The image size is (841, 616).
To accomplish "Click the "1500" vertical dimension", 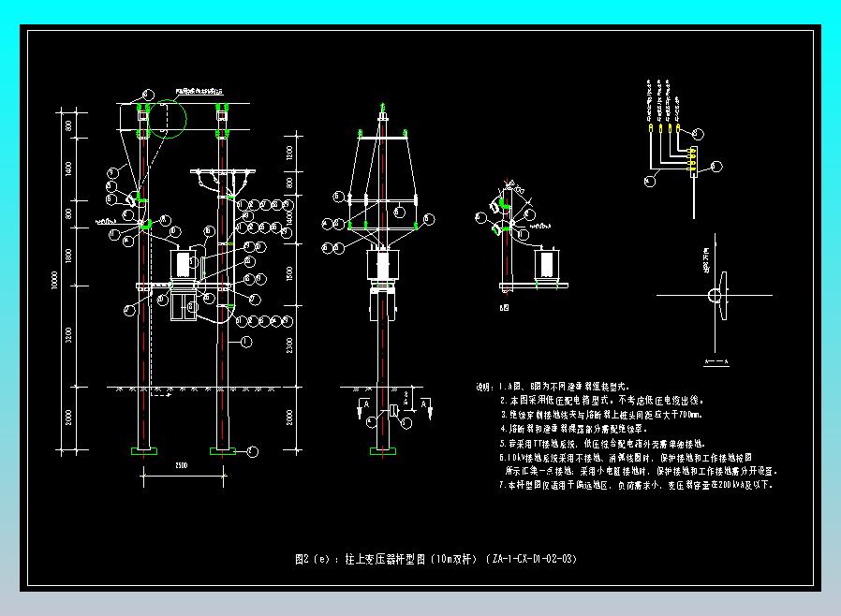I will pyautogui.click(x=289, y=274).
